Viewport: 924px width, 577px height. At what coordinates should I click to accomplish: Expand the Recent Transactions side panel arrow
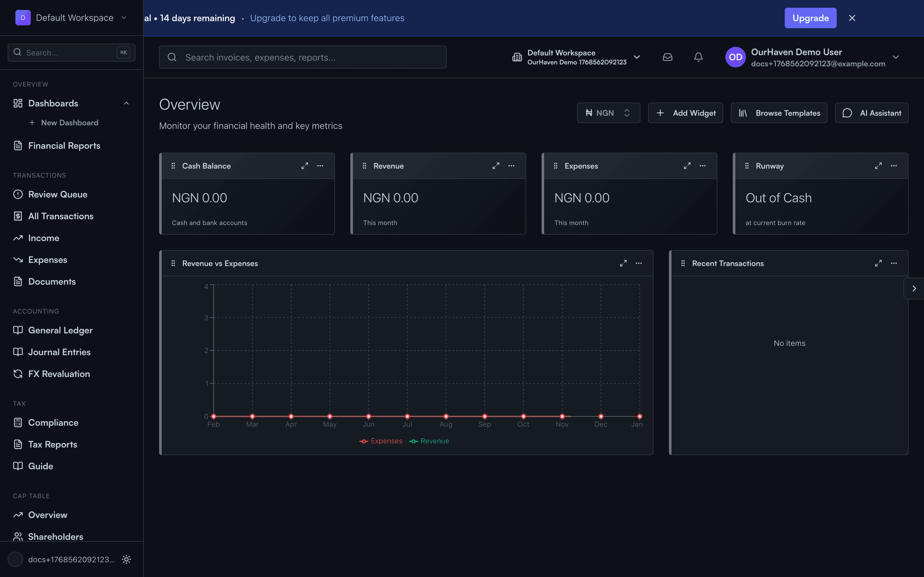[914, 288]
